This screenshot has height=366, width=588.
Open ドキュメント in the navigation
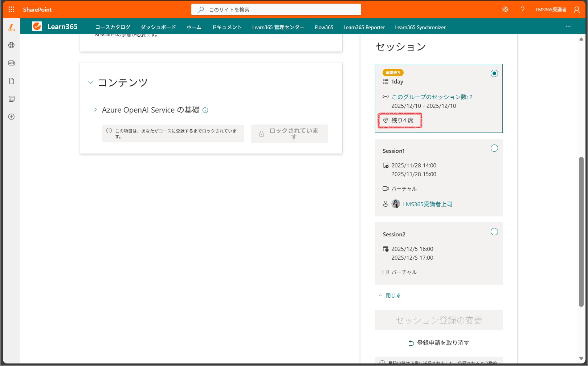tap(227, 27)
